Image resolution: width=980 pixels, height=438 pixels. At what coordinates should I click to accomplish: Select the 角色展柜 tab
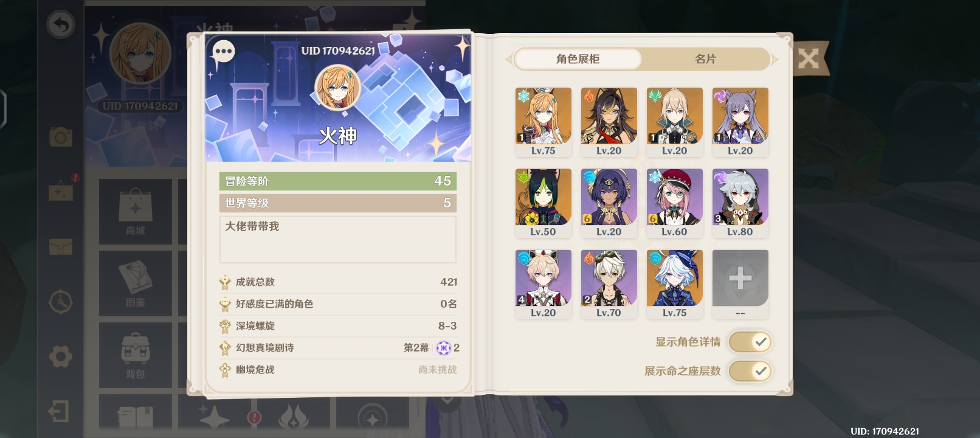[x=578, y=59]
